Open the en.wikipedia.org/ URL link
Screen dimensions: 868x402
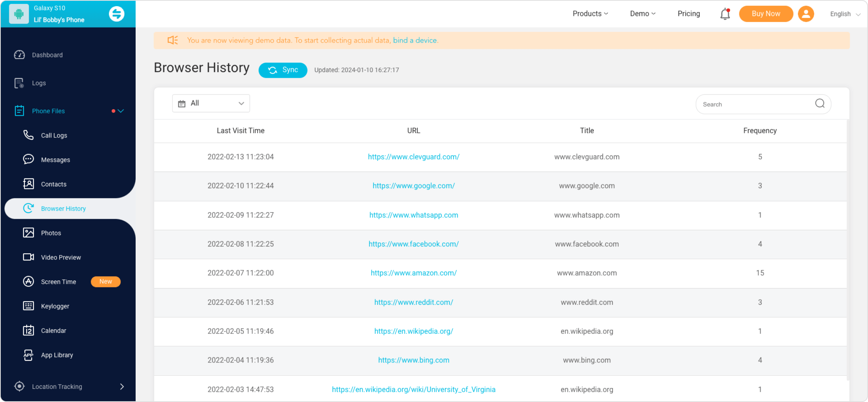pos(413,331)
